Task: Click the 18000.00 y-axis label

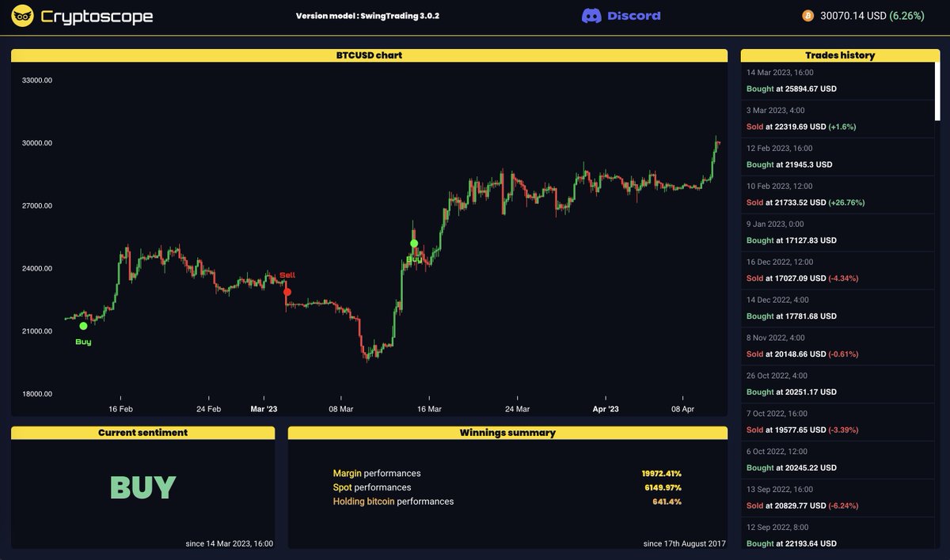Action: [x=37, y=394]
